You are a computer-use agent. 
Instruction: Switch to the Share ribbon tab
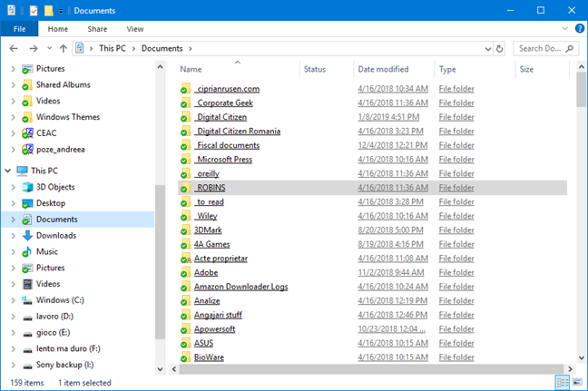click(97, 29)
